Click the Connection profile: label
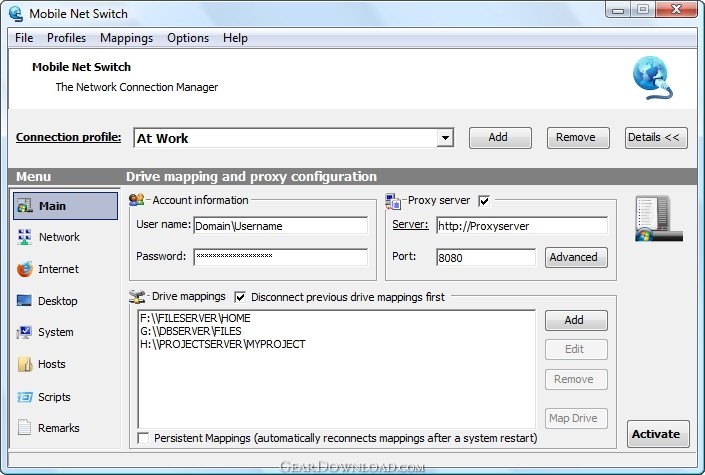 [x=68, y=137]
